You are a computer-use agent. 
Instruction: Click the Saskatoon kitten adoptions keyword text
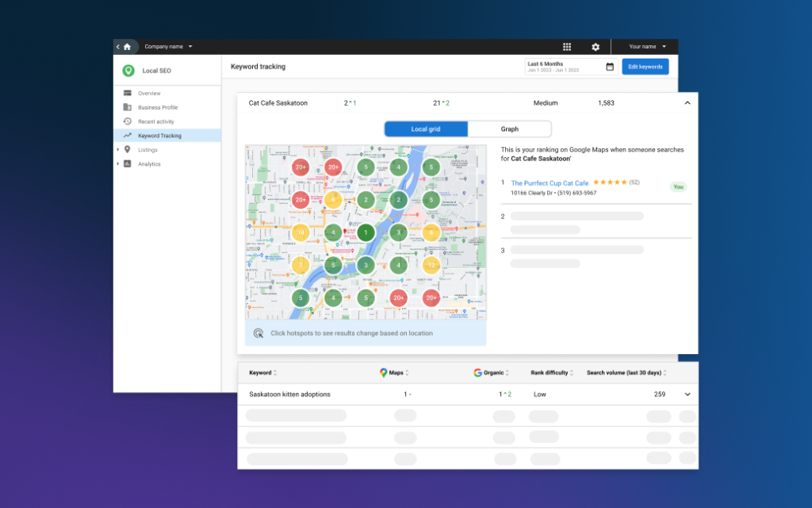tap(289, 394)
